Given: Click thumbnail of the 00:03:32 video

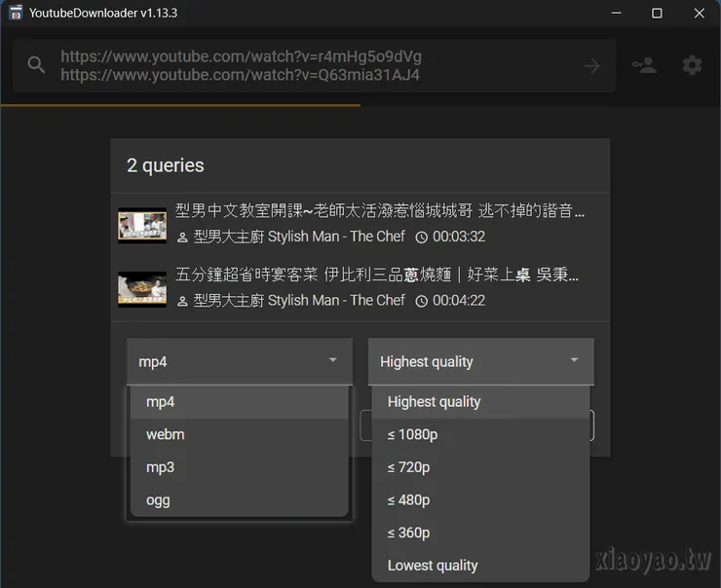Looking at the screenshot, I should tap(142, 225).
